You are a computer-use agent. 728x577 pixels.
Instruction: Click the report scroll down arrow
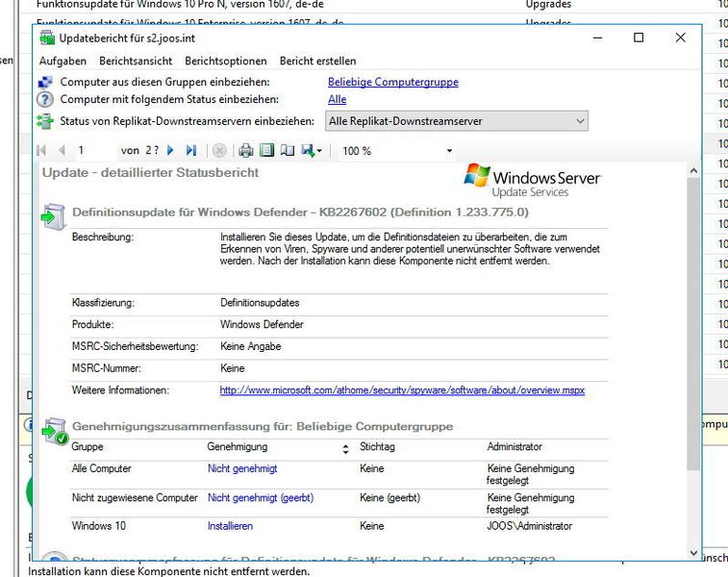[x=693, y=553]
